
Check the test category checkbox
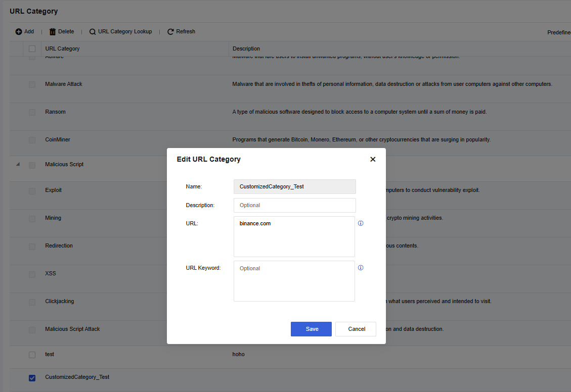(x=32, y=355)
